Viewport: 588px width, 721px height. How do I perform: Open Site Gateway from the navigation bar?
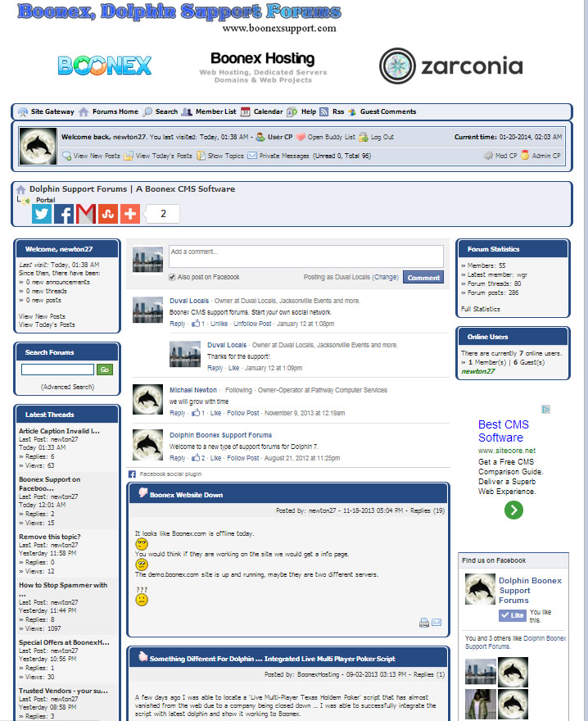(x=52, y=111)
